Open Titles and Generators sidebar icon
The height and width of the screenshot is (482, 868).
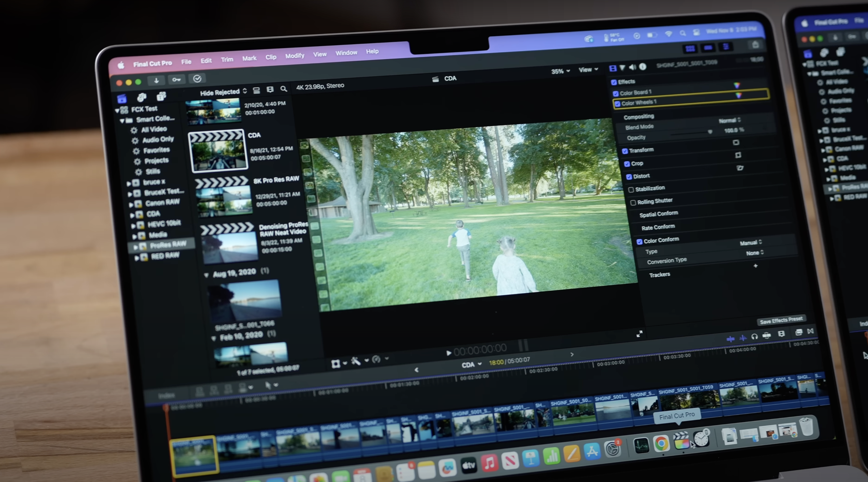[161, 97]
